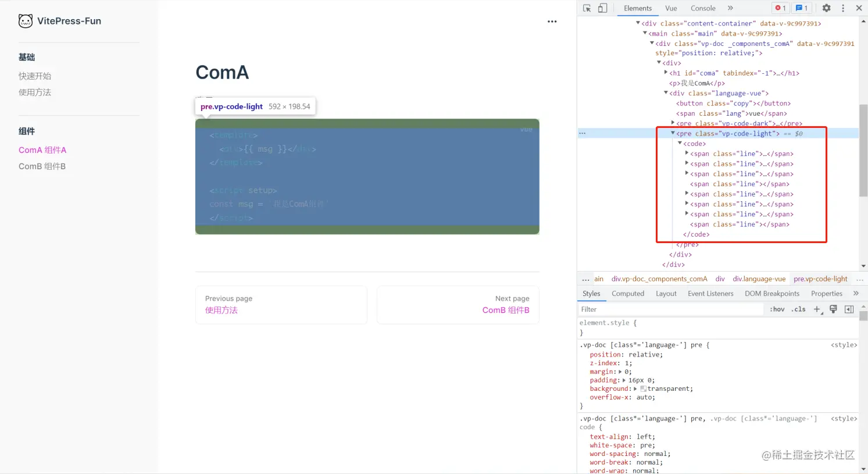Select the Layout sub-tab
868x474 pixels.
(x=666, y=294)
